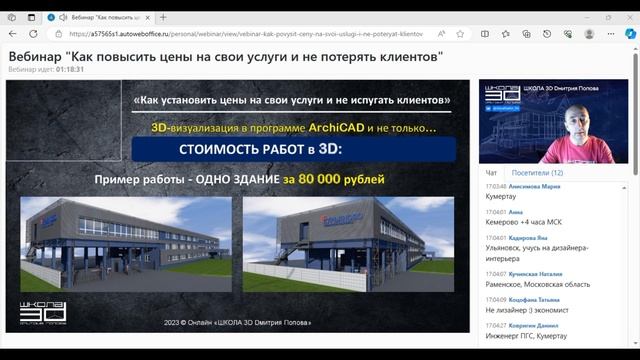Open the Collections icon
Screen dimensions: 640x360
tap(527, 34)
